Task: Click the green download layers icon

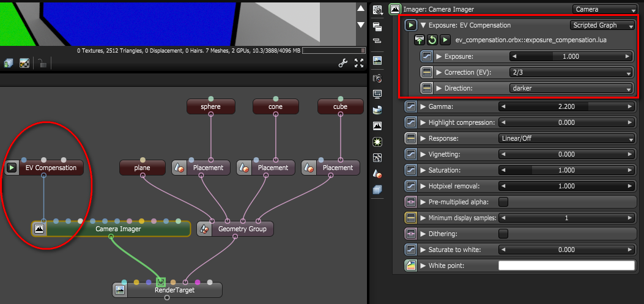Action: pyautogui.click(x=8, y=63)
